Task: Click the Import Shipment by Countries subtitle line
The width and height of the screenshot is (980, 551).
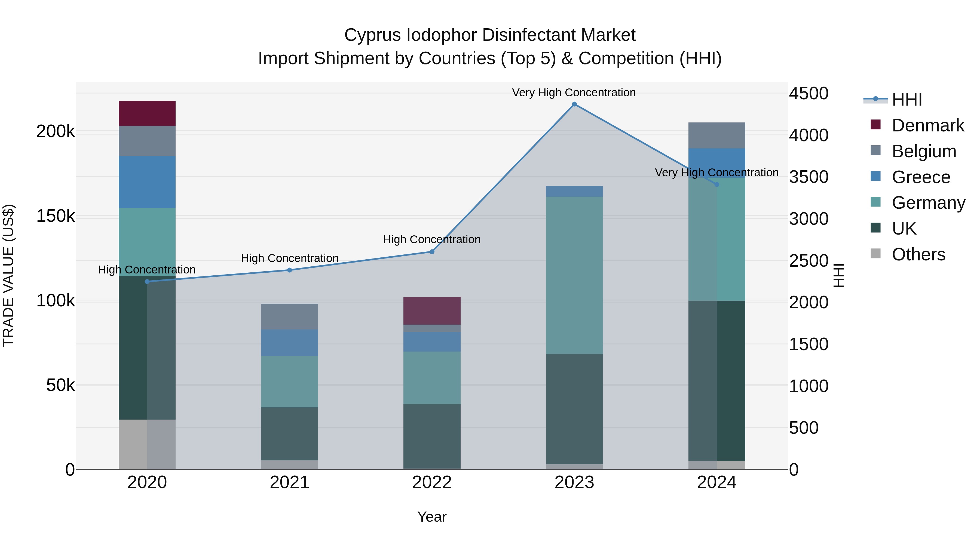Action: (x=490, y=59)
